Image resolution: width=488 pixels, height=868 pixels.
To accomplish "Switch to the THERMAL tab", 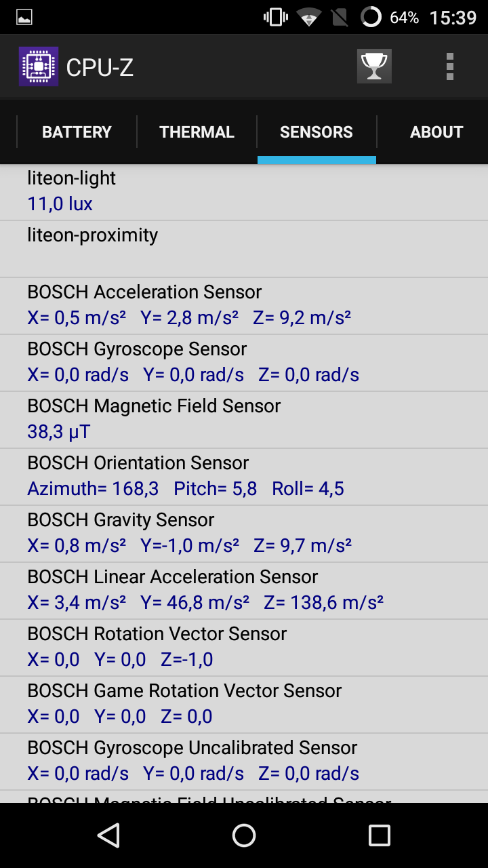I will pos(197,132).
